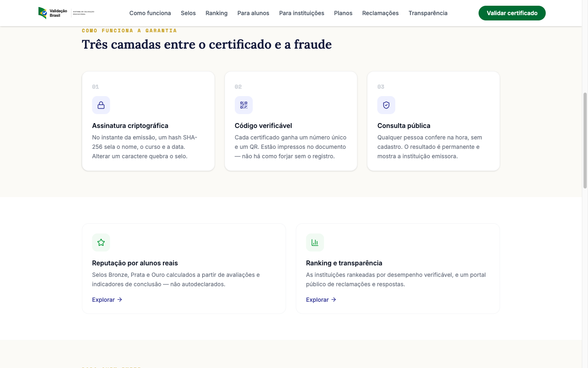Viewport: 588px width, 368px height.
Task: Click the Consulta pública card title
Action: pos(404,126)
